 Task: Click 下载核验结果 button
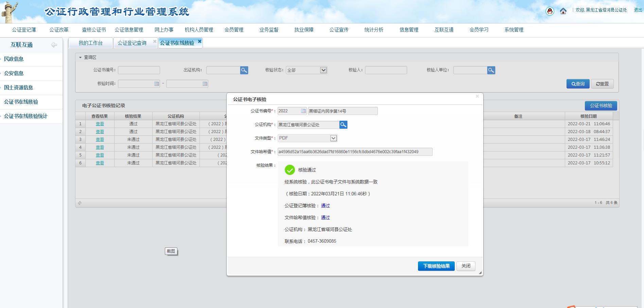point(436,266)
